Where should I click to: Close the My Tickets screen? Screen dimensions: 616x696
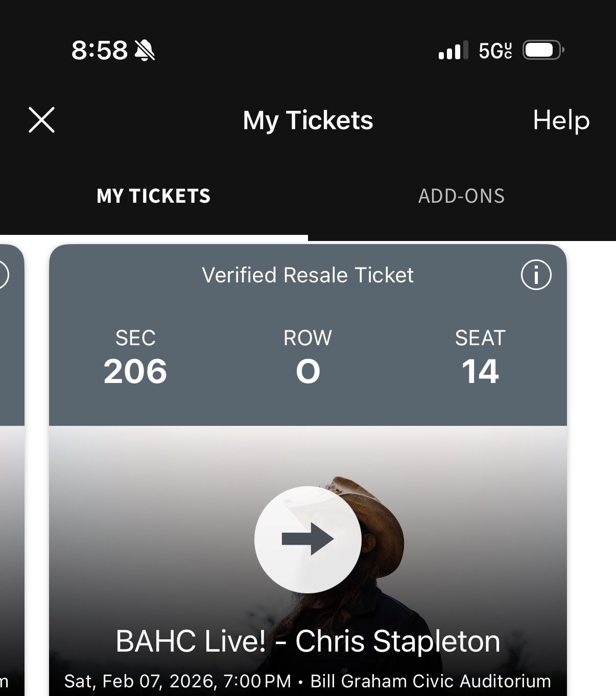[41, 120]
